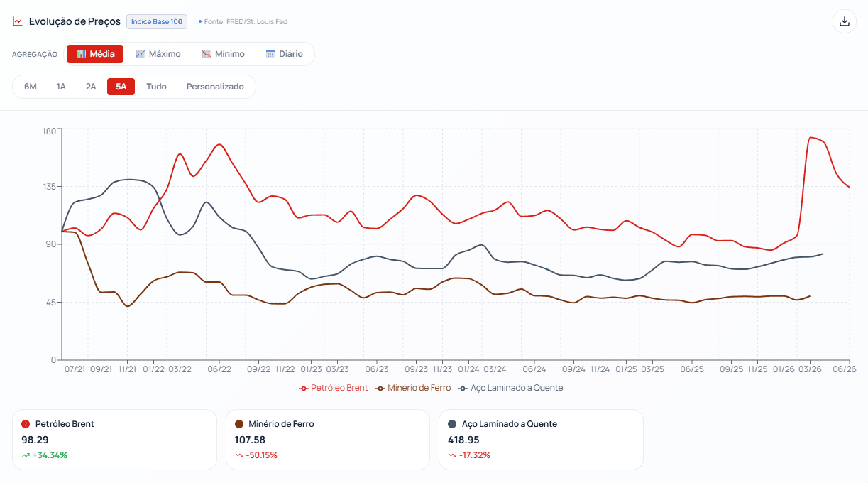Click the Fonte: FRED/St. Louis Fed text
This screenshot has height=483, width=868.
[x=246, y=22]
